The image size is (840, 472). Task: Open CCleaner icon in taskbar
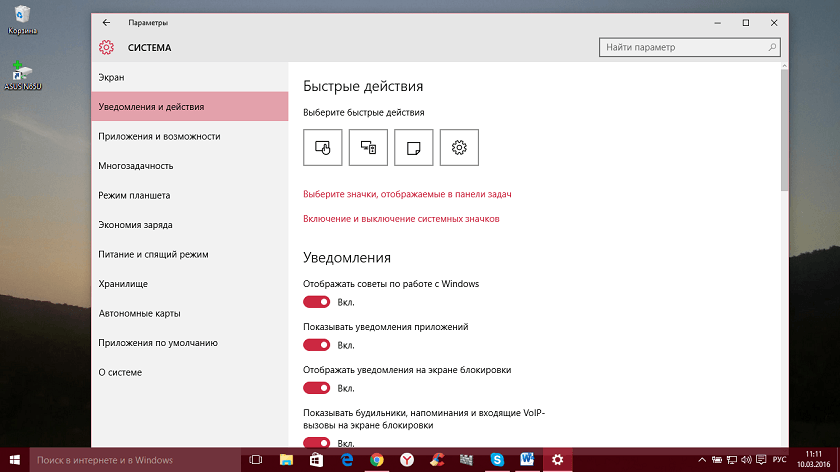437,460
